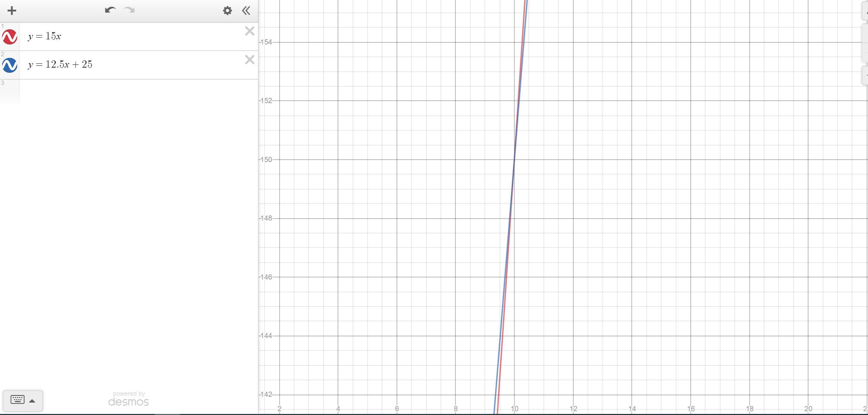Image resolution: width=868 pixels, height=415 pixels.
Task: Expand keypad using the up arrow
Action: click(x=32, y=401)
